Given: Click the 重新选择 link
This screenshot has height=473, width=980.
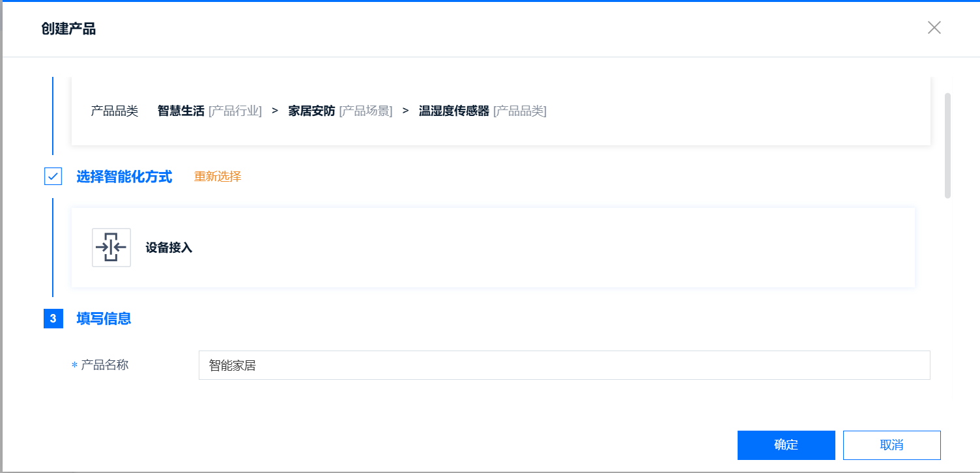Looking at the screenshot, I should point(218,177).
